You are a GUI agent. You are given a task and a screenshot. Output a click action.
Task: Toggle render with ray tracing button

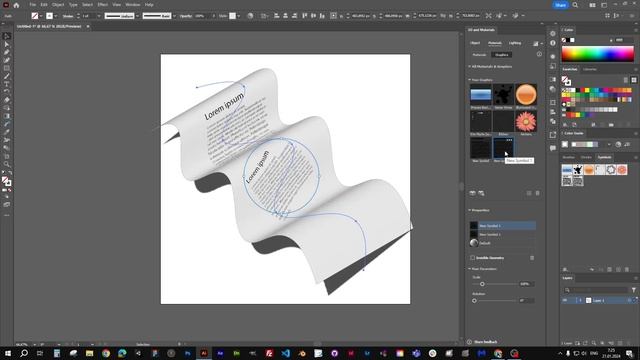tap(536, 43)
